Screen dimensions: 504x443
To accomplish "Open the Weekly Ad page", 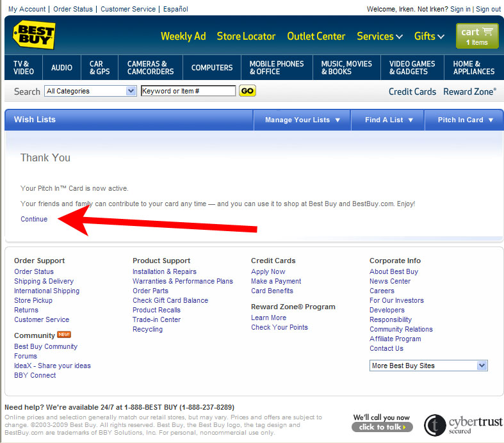I will 183,36.
